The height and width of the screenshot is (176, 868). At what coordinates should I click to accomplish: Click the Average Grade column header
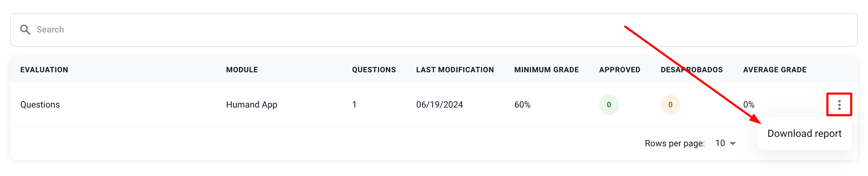click(775, 70)
